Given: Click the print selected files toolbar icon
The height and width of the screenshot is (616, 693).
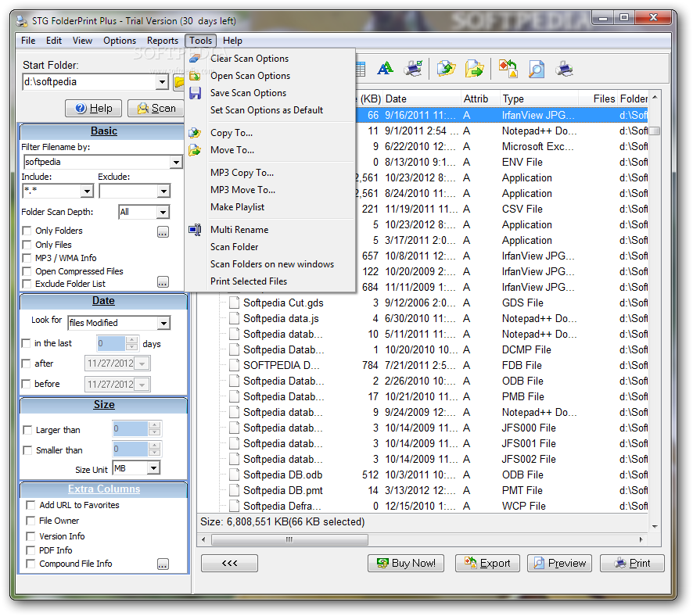Looking at the screenshot, I should click(413, 69).
